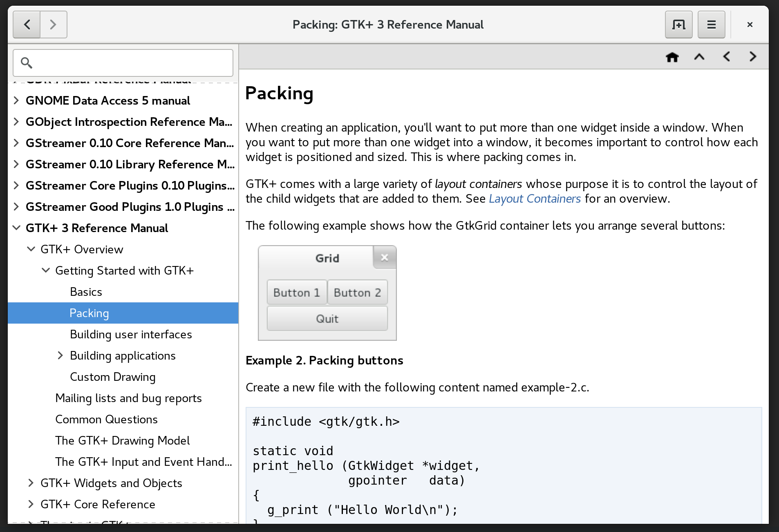Select GTK+ Widgets and Objects entry
779x532 pixels.
point(111,483)
